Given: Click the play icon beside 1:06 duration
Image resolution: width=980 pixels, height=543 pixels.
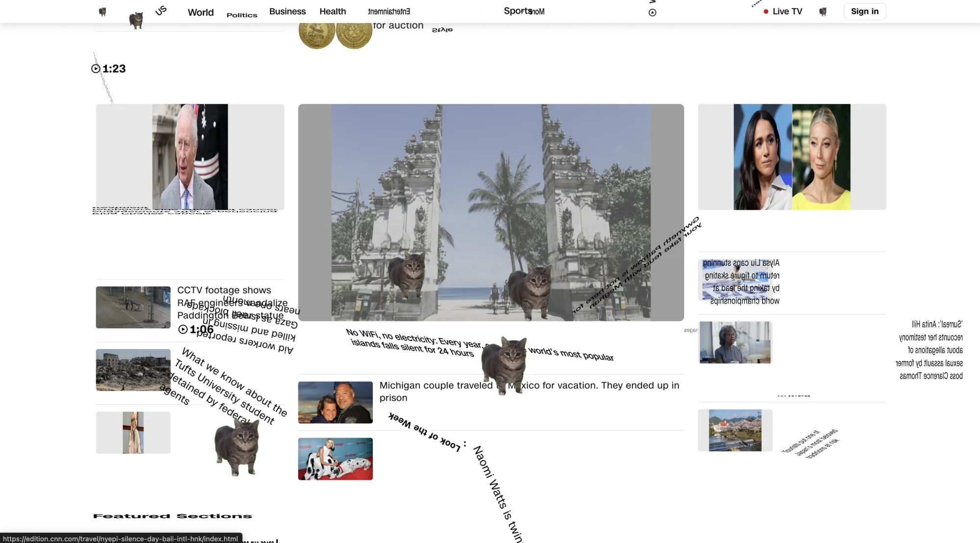Looking at the screenshot, I should coord(183,329).
